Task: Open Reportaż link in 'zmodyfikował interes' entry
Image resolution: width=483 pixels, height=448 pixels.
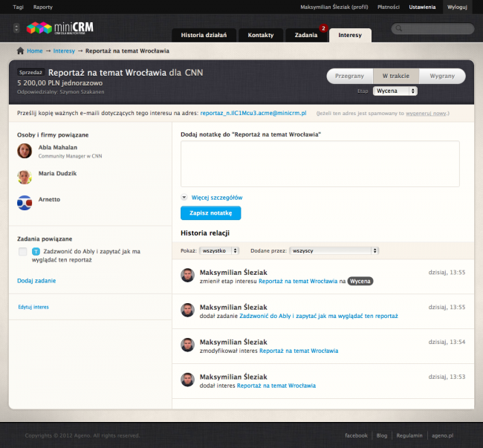Action: pyautogui.click(x=299, y=351)
